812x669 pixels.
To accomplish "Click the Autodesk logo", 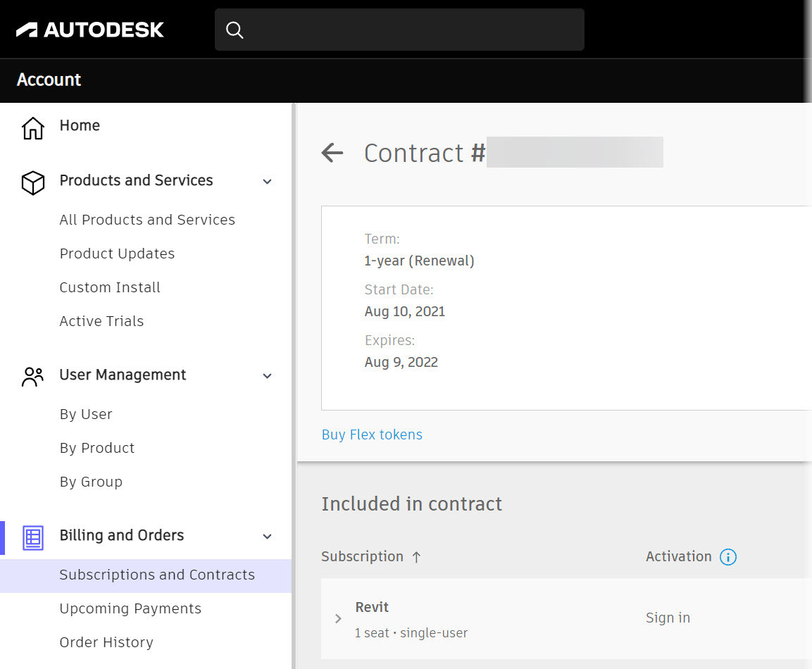I will (89, 30).
